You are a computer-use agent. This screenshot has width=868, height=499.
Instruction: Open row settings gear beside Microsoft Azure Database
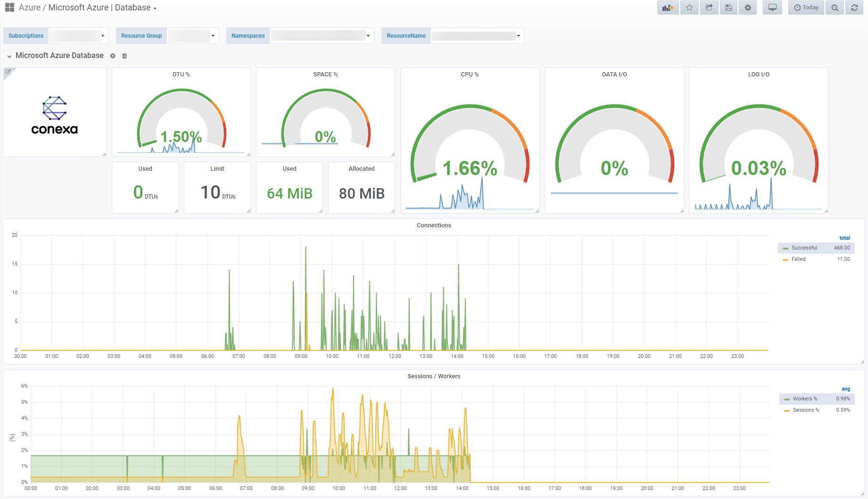(113, 56)
